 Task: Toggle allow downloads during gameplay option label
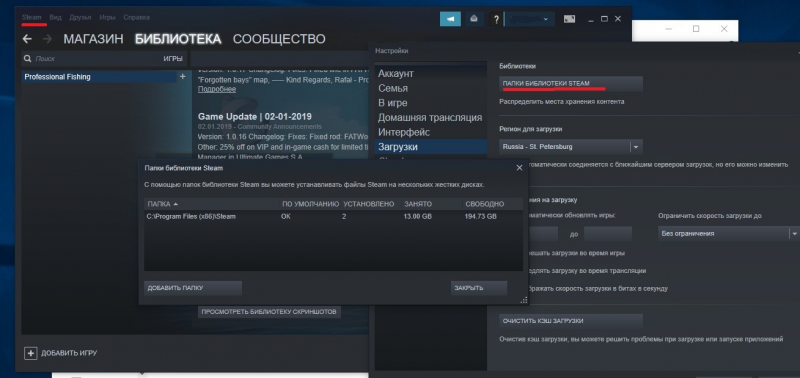(x=577, y=253)
